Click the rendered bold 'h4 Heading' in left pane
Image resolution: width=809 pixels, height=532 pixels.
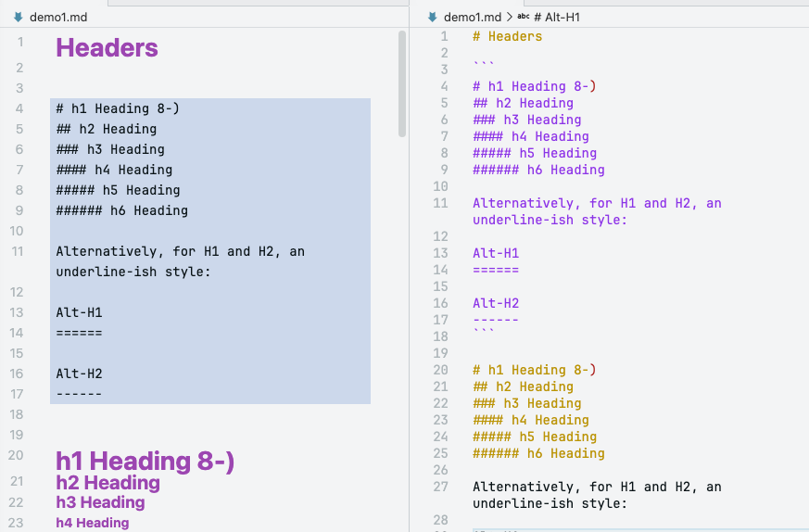92,523
